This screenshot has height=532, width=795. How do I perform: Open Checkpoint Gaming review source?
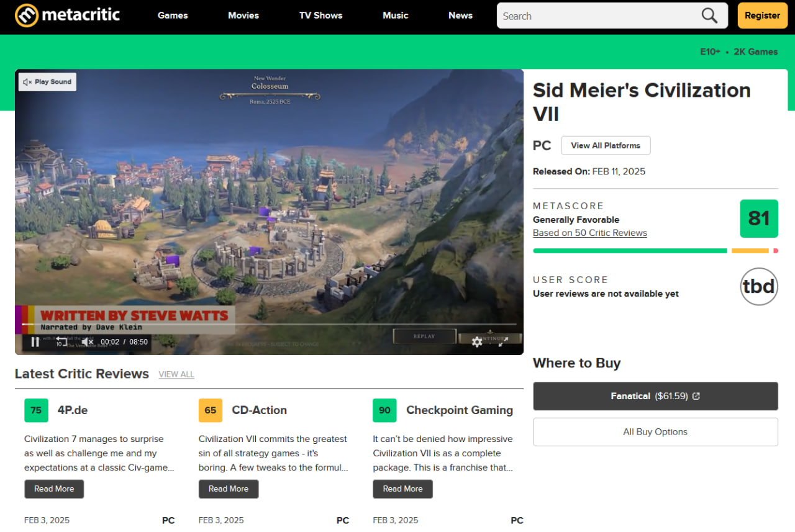click(460, 410)
